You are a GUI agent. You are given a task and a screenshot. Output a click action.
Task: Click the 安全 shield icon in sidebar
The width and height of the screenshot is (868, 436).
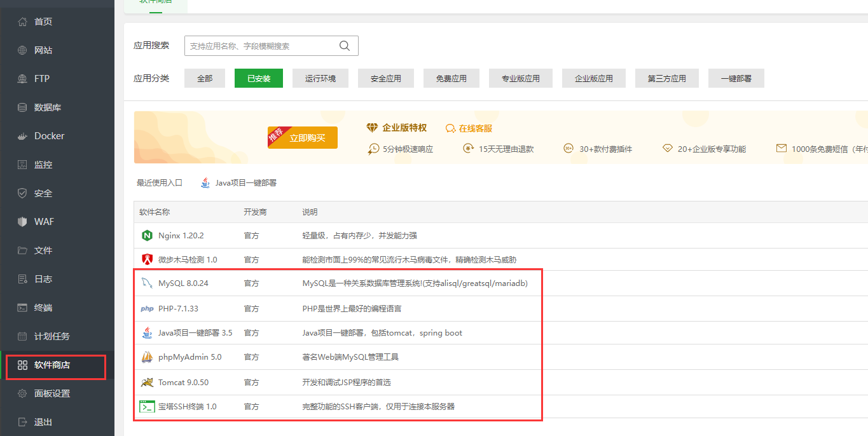[23, 193]
